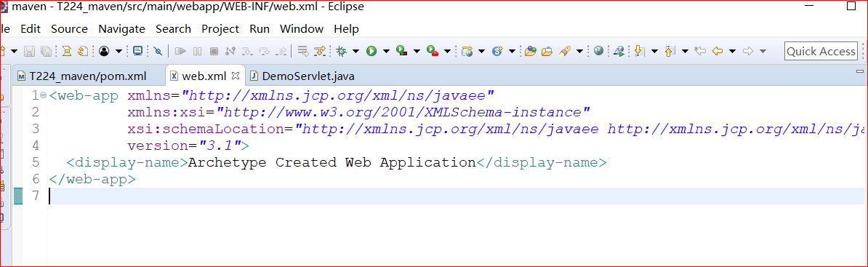Expand the Forward history dropdown arrow

[x=763, y=52]
